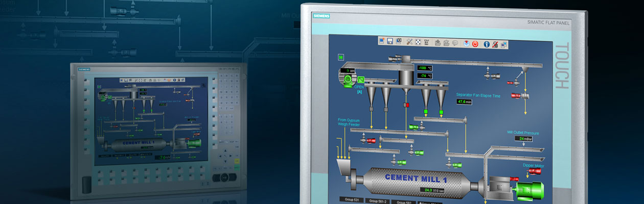Click the Ctrl Alt Del toolbar icon

pos(427,42)
